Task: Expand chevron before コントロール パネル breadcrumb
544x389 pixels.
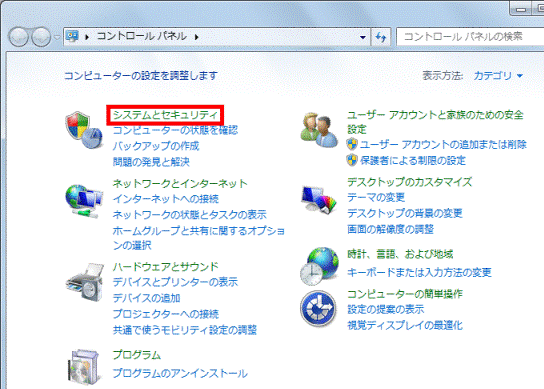Action: click(87, 37)
